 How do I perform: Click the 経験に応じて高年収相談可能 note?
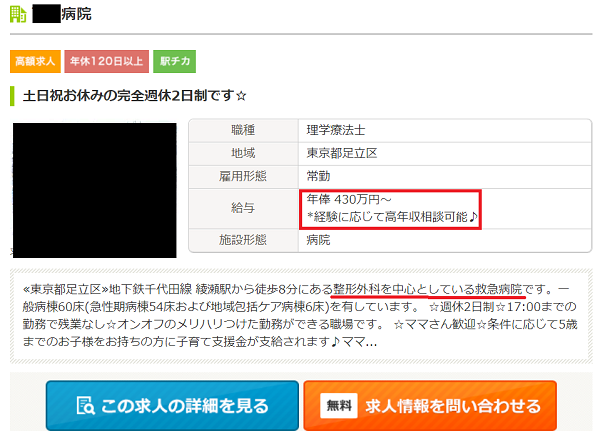point(392,217)
